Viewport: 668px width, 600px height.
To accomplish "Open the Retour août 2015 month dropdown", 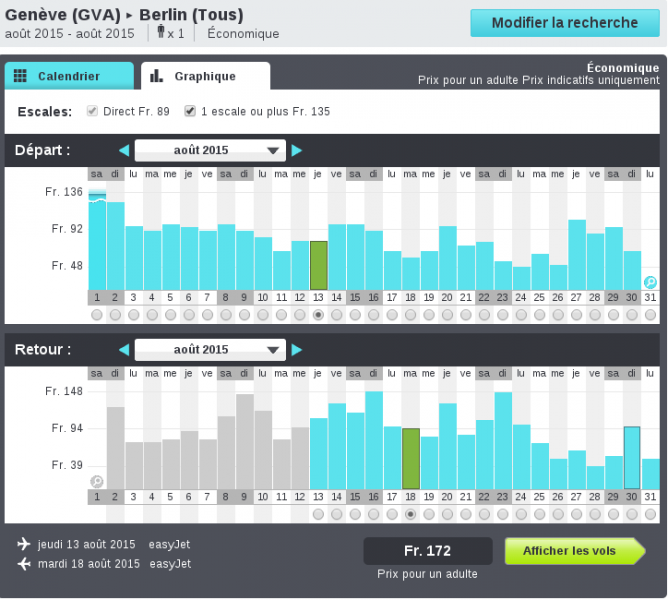I will click(209, 350).
